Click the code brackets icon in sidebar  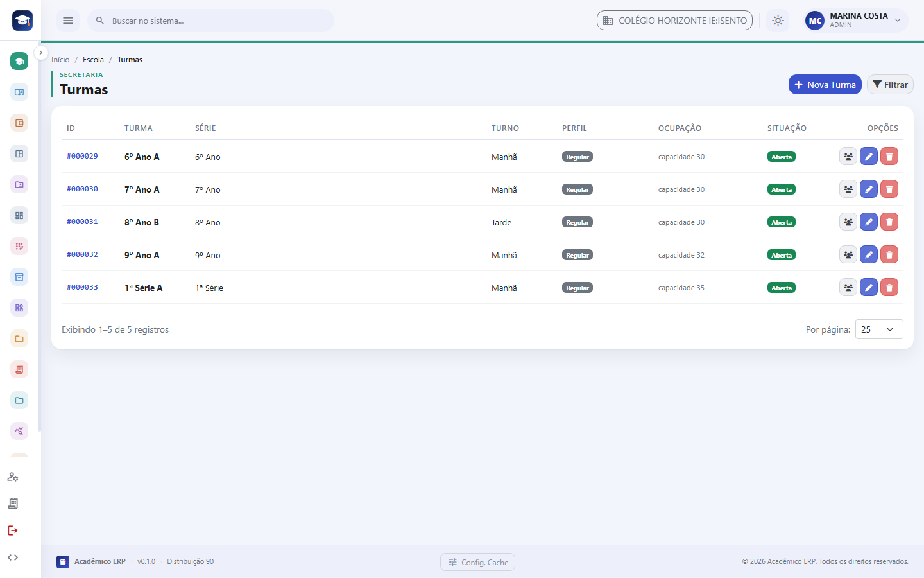(13, 557)
